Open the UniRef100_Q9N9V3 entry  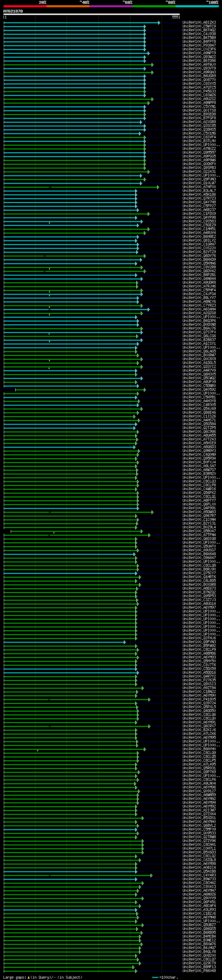(x=199, y=451)
